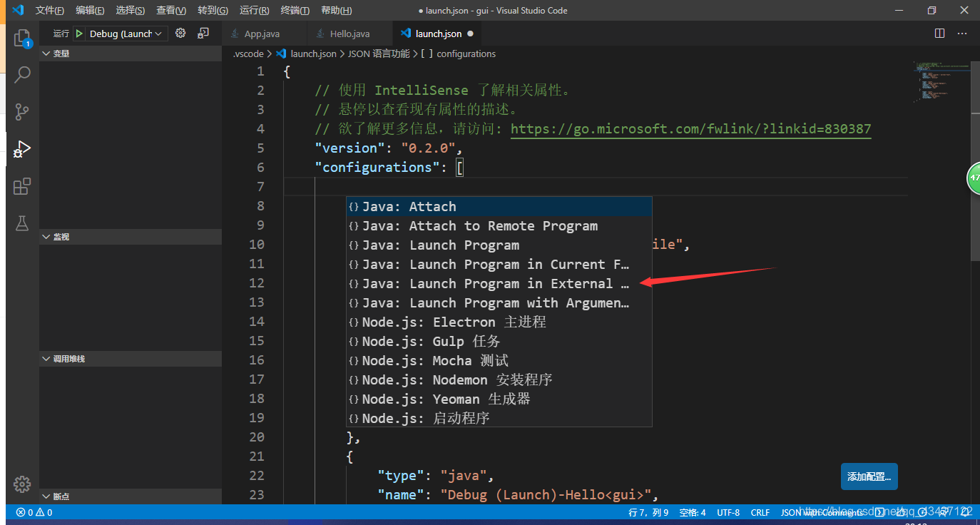The height and width of the screenshot is (525, 980).
Task: Click the errors and warnings status indicator
Action: (x=34, y=512)
